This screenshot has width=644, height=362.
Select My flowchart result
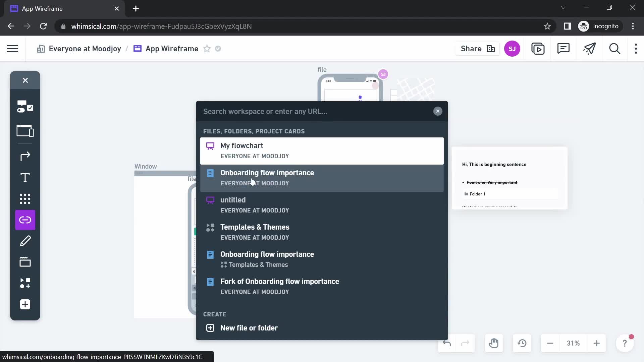pyautogui.click(x=322, y=151)
